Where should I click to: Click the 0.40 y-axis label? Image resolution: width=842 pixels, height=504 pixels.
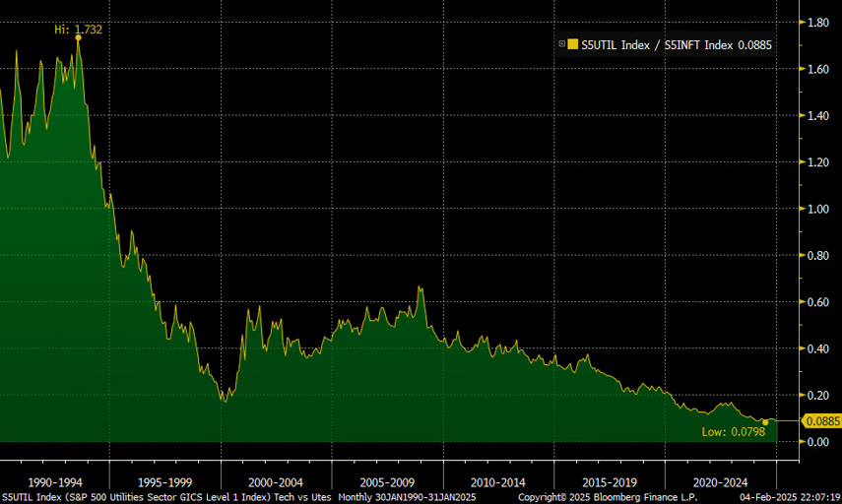[818, 348]
